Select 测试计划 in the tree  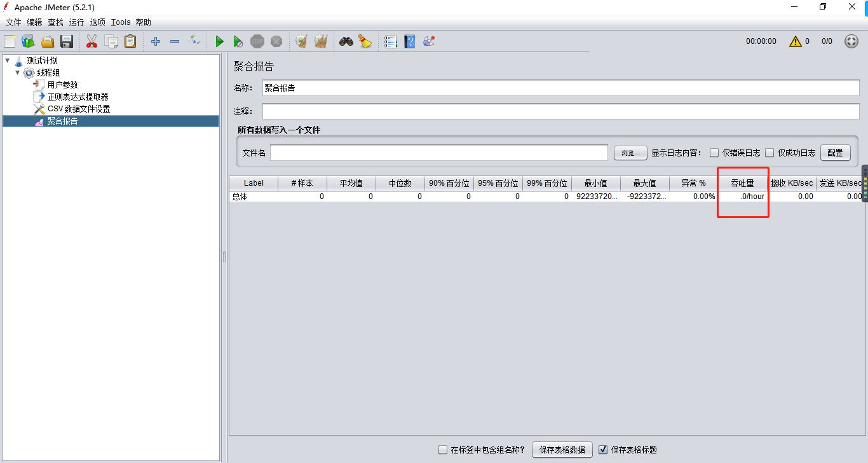42,60
